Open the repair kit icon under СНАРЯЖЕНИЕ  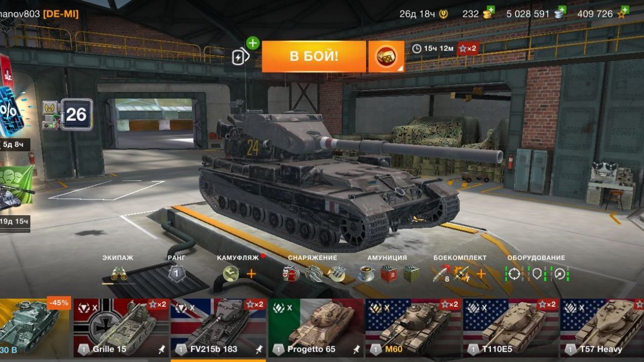[x=292, y=274]
